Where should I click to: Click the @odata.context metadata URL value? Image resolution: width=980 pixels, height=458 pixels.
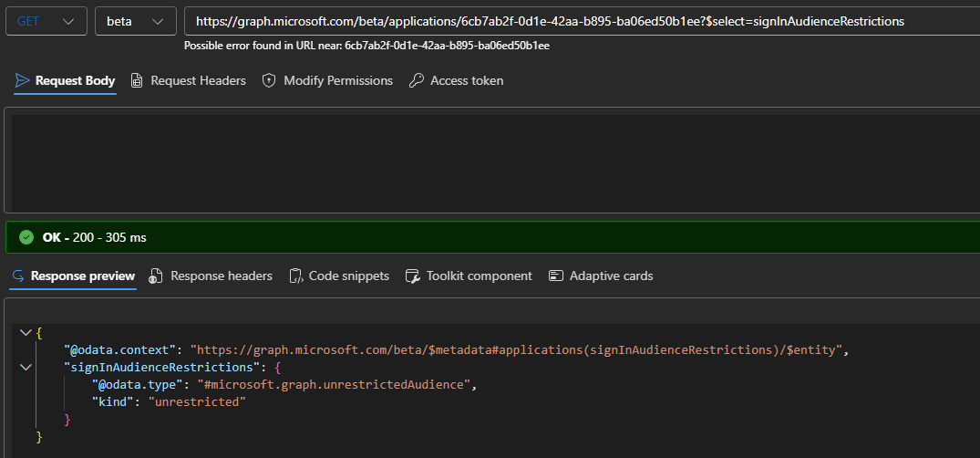519,350
